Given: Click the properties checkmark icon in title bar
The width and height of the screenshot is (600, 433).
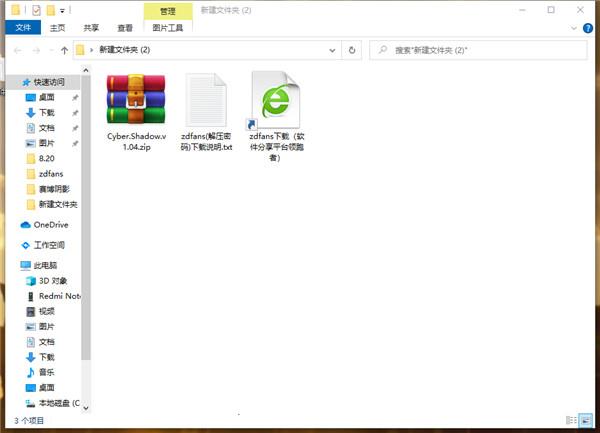Looking at the screenshot, I should [36, 10].
